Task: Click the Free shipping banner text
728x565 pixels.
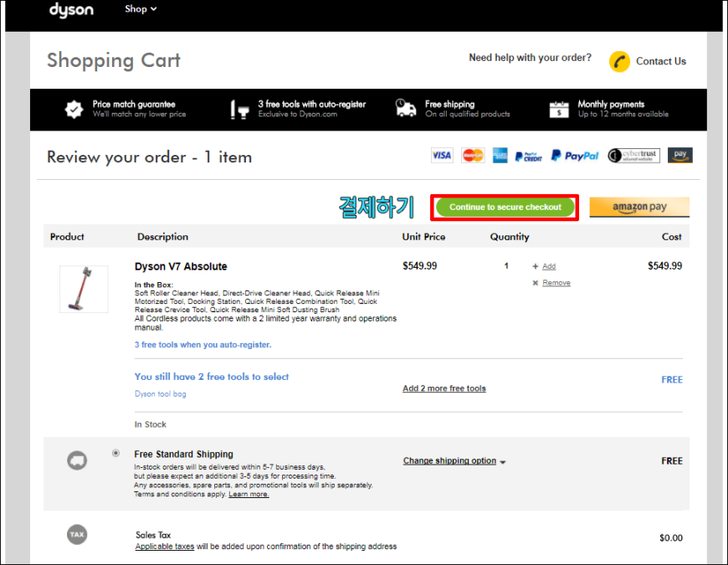Action: 468,109
